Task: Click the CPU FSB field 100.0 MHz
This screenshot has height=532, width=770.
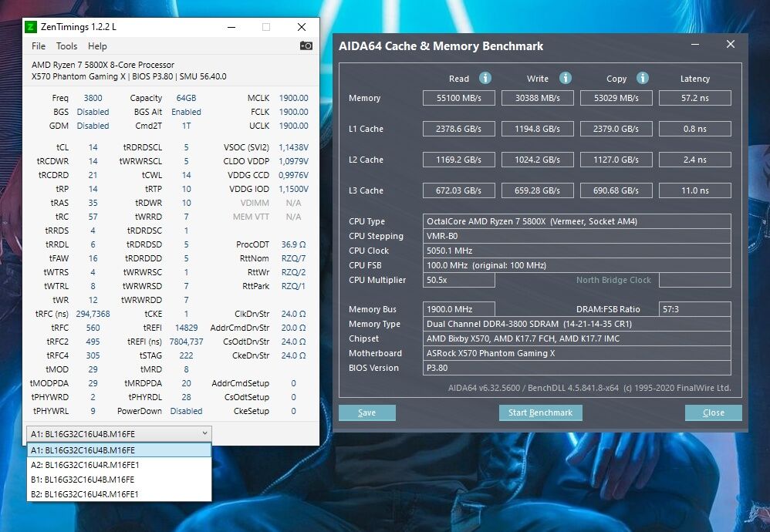Action: pyautogui.click(x=576, y=265)
